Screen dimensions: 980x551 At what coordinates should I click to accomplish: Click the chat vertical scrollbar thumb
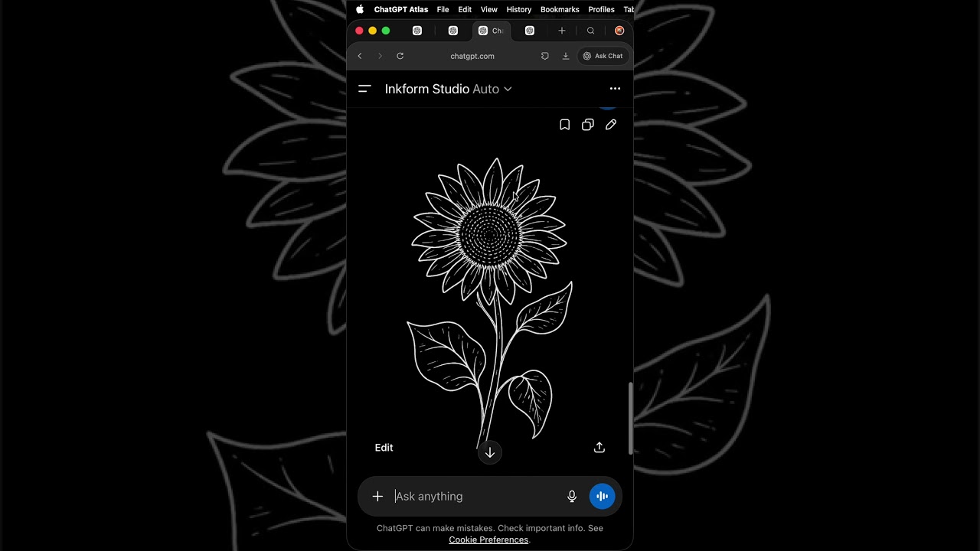[x=631, y=419]
